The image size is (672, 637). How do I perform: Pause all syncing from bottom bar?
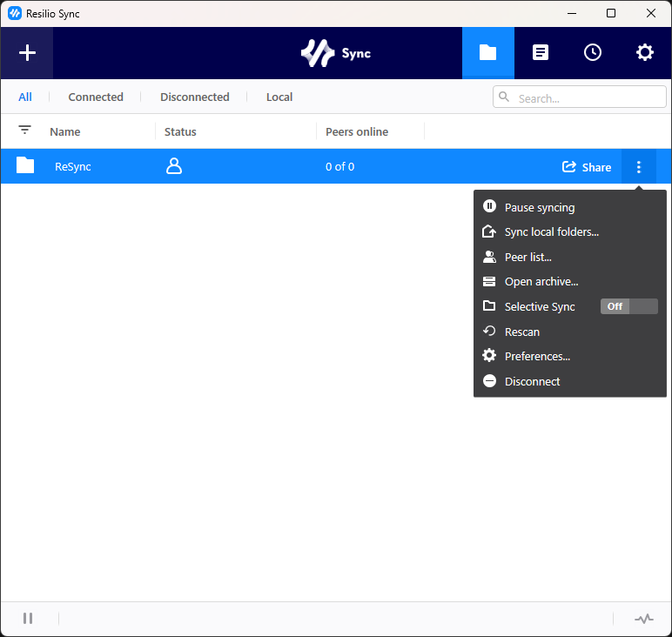tap(28, 618)
